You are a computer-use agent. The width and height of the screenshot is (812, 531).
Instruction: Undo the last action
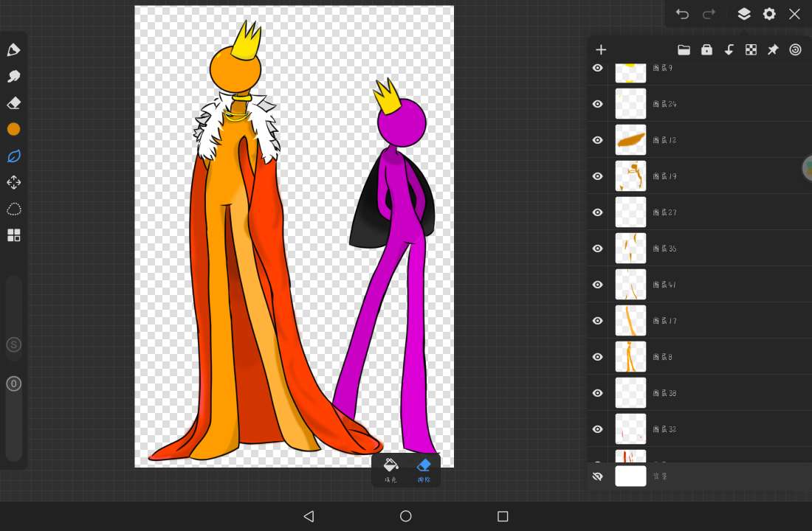point(682,14)
